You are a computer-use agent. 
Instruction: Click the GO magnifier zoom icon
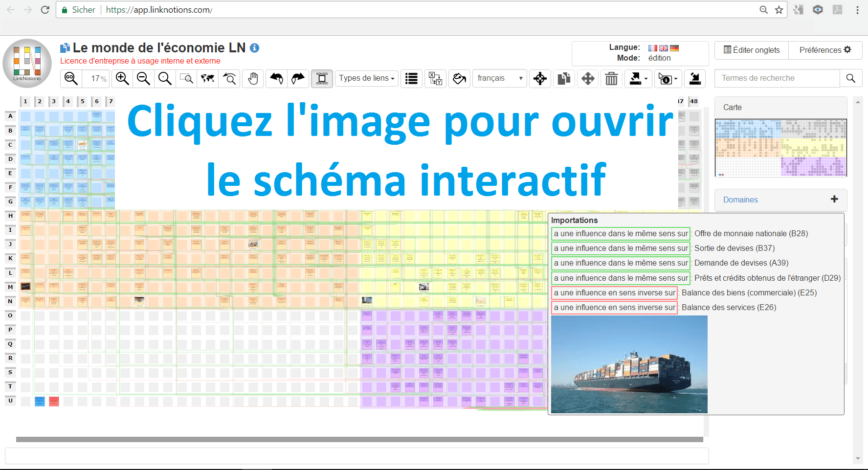(71, 78)
